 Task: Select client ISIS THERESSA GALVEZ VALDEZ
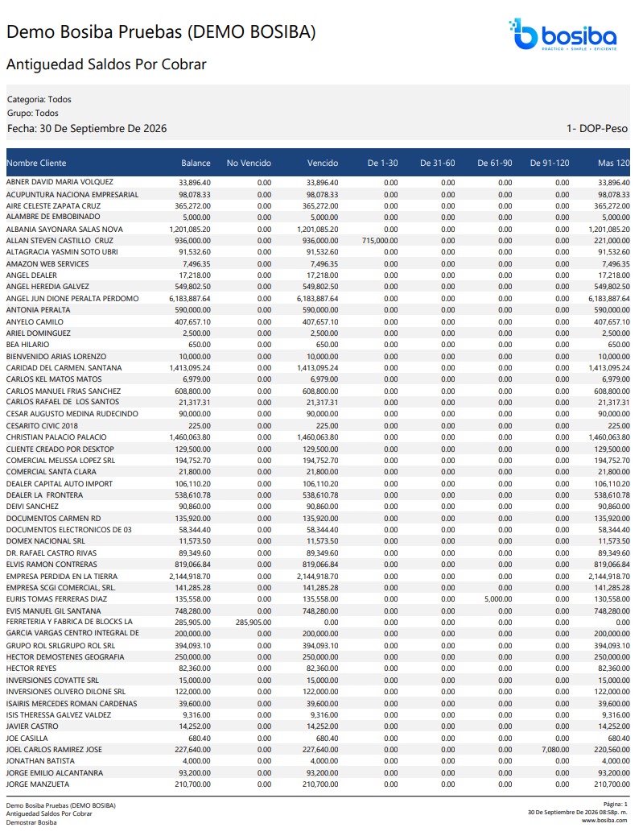coord(59,714)
